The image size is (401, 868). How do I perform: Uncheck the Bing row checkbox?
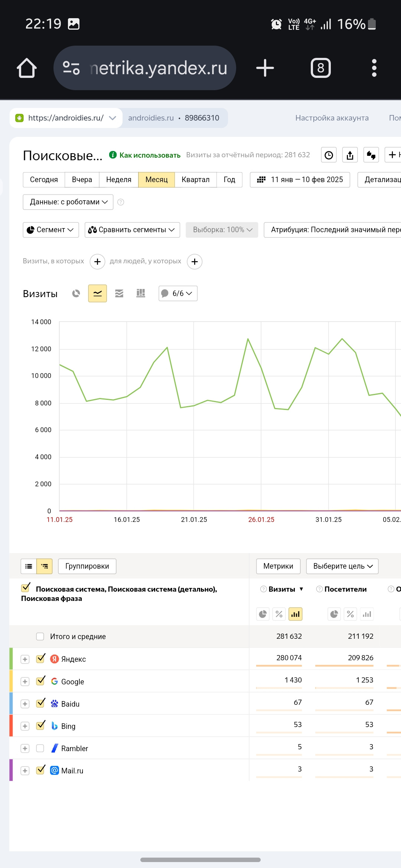point(40,725)
